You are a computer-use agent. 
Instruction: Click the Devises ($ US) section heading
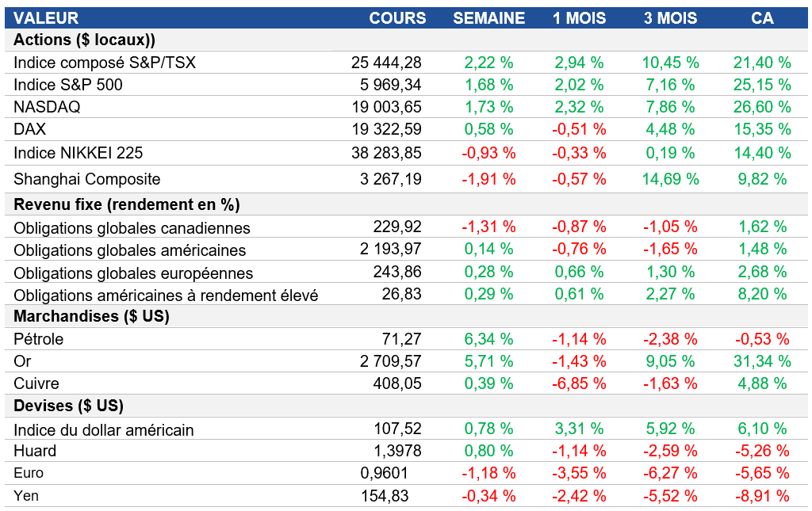(x=68, y=406)
